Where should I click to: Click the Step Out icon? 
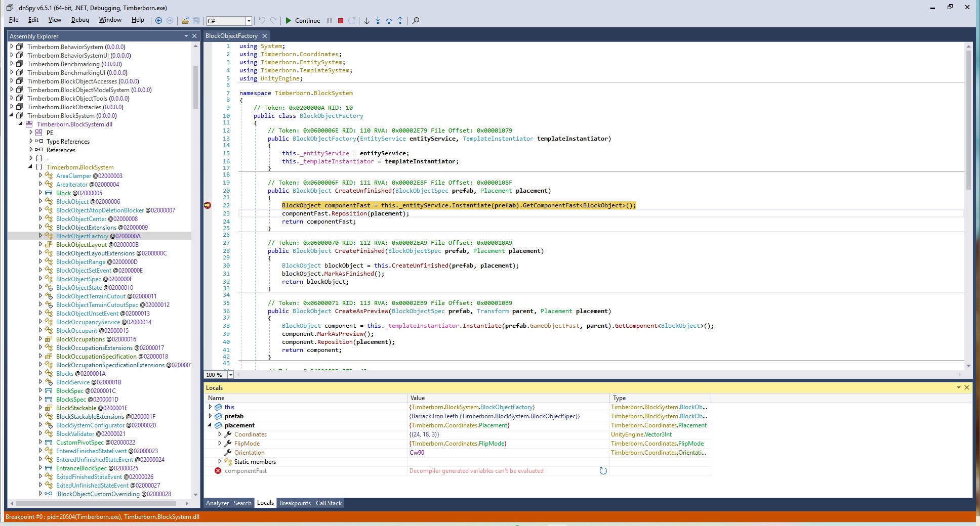[400, 21]
